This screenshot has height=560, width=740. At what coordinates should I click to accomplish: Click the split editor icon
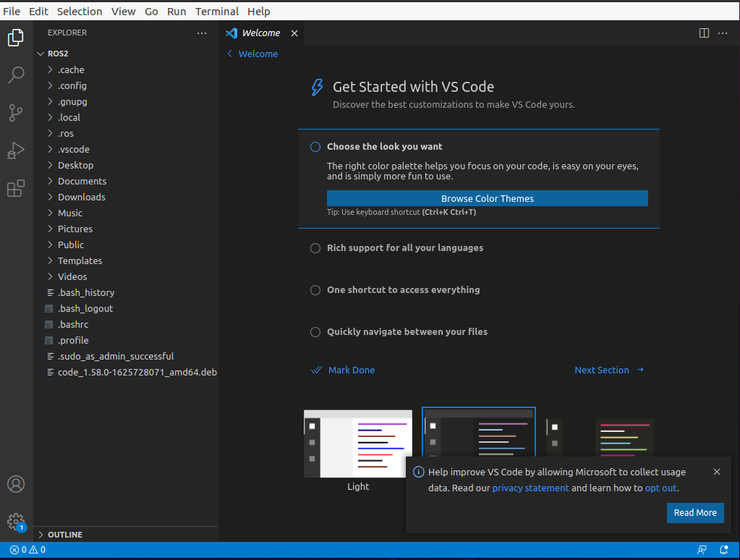click(704, 33)
